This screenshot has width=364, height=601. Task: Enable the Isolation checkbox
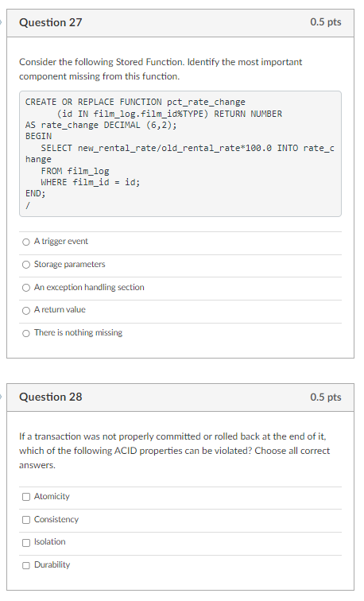pyautogui.click(x=26, y=543)
